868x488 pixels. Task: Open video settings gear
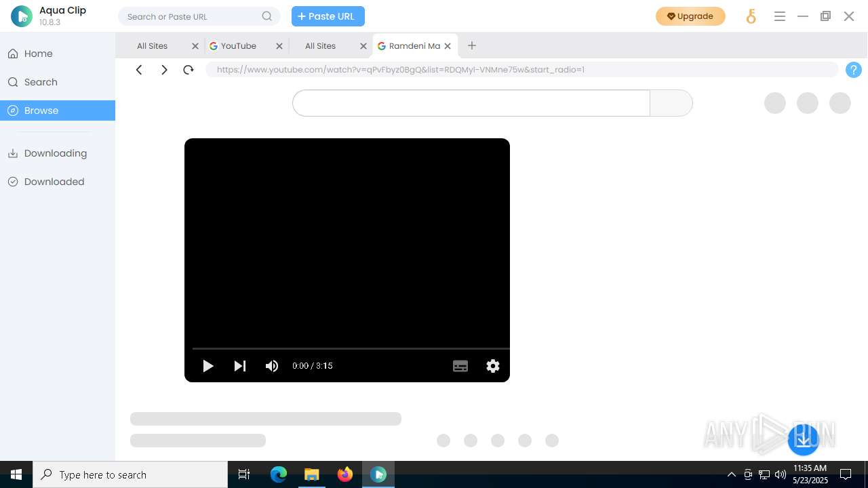pyautogui.click(x=493, y=366)
